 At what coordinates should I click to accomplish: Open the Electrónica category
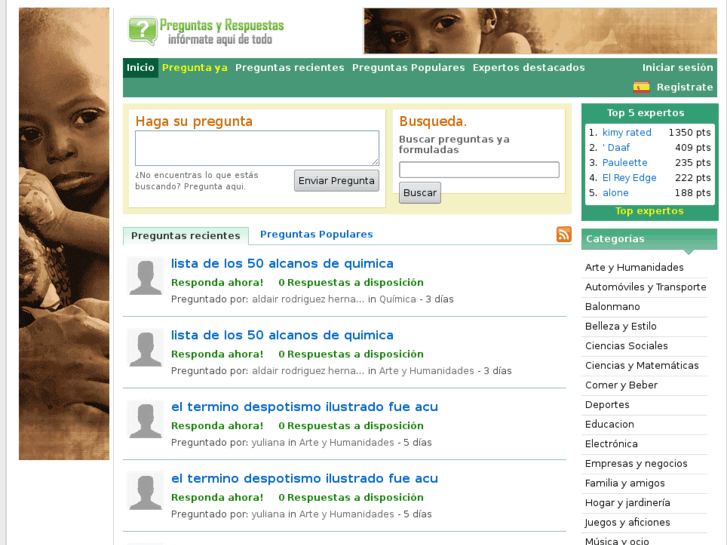[612, 444]
